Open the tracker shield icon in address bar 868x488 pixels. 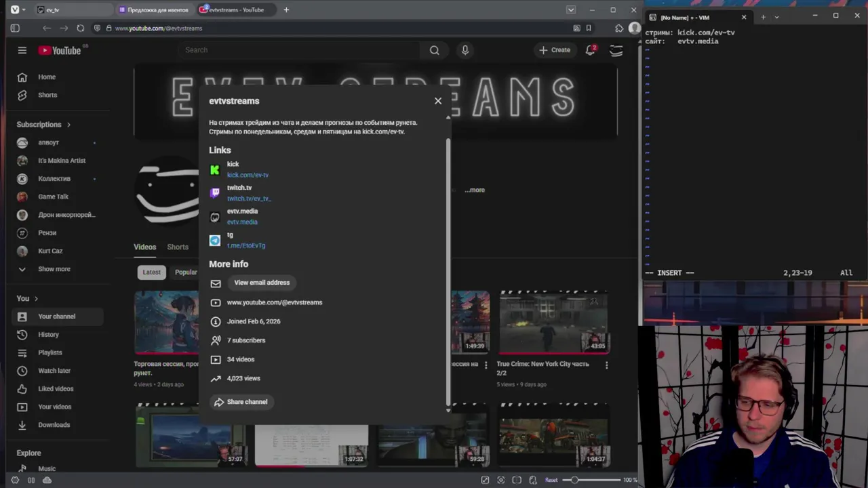coord(98,28)
